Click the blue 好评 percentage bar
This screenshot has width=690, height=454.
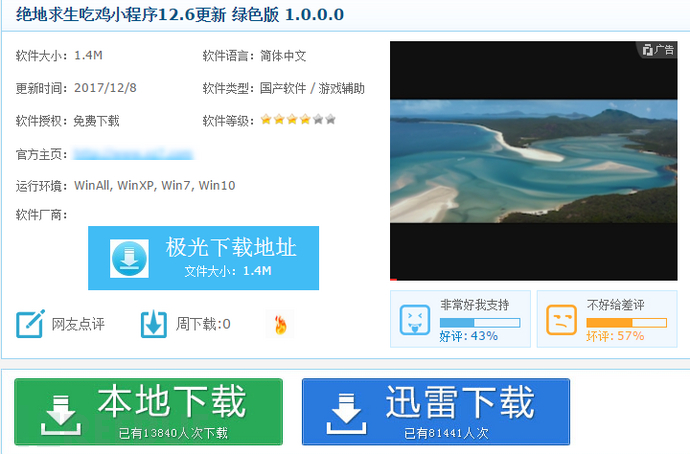click(x=479, y=322)
